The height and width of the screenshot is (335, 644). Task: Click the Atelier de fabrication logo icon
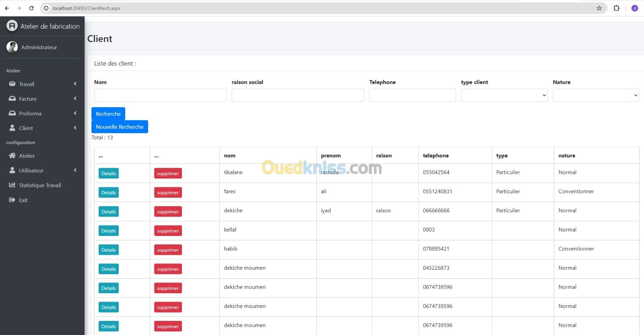(x=12, y=26)
